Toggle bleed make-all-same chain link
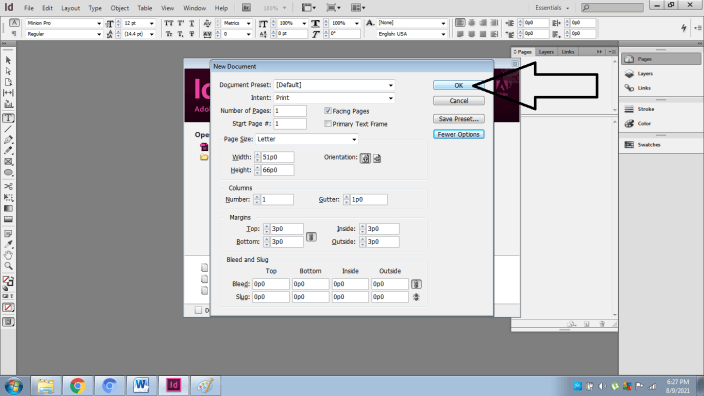Image resolution: width=704 pixels, height=396 pixels. (x=416, y=284)
